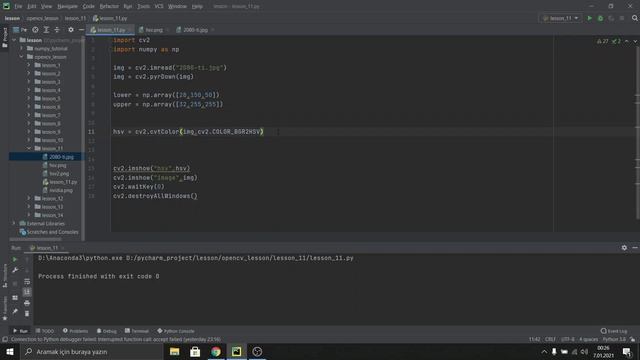Screen dimensions: 640x360
Task: Open Microsoft Store from taskbar
Action: click(195, 351)
